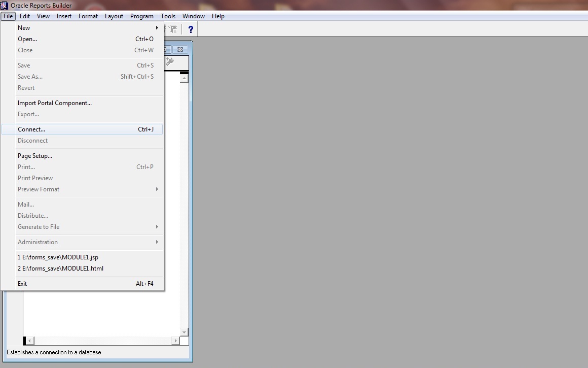Select Mail... menu entry
The height and width of the screenshot is (368, 588).
tap(82, 204)
